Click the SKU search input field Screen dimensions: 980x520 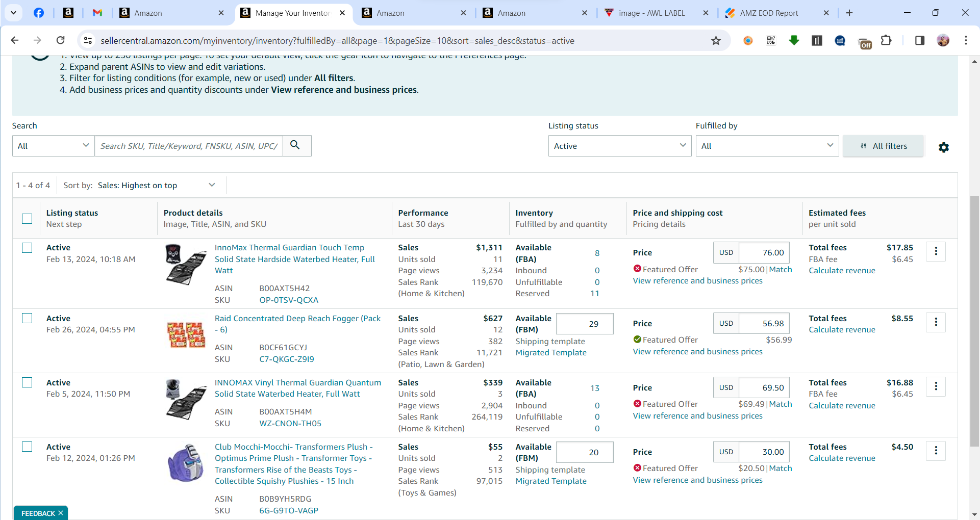[x=189, y=146]
